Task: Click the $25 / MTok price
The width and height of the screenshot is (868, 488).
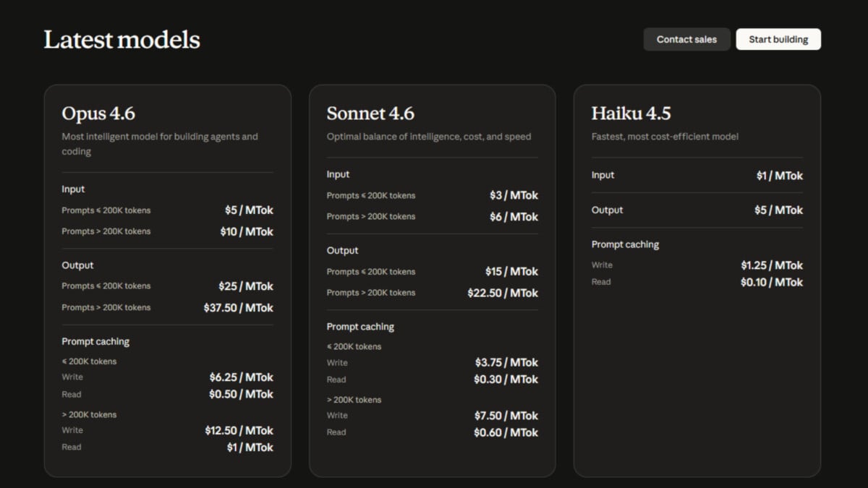Action: pyautogui.click(x=246, y=286)
